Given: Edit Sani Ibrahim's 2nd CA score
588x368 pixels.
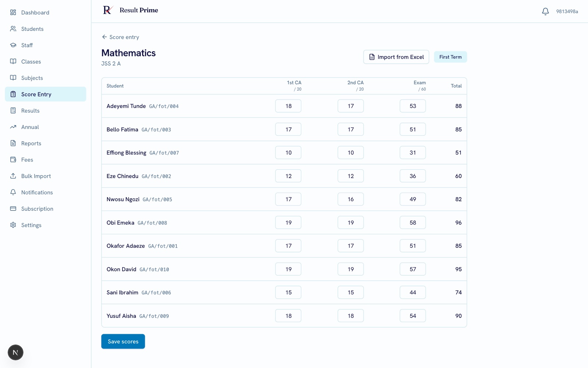Looking at the screenshot, I should (351, 292).
